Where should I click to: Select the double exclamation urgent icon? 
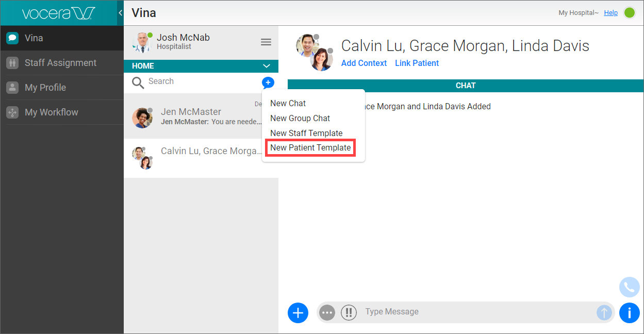349,312
